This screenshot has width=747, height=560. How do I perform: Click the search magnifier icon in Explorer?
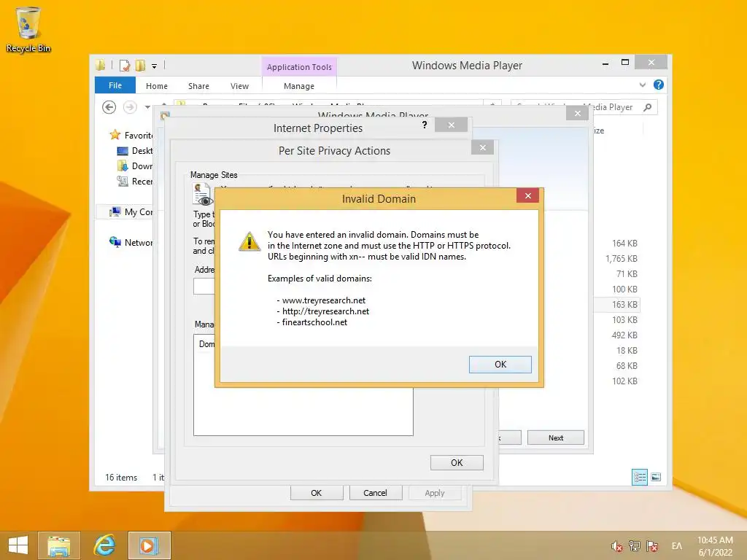click(x=648, y=107)
